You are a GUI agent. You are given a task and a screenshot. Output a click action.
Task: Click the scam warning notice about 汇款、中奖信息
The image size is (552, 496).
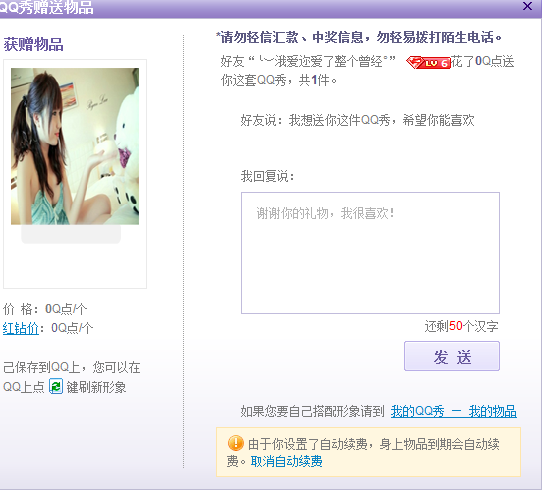tap(359, 37)
